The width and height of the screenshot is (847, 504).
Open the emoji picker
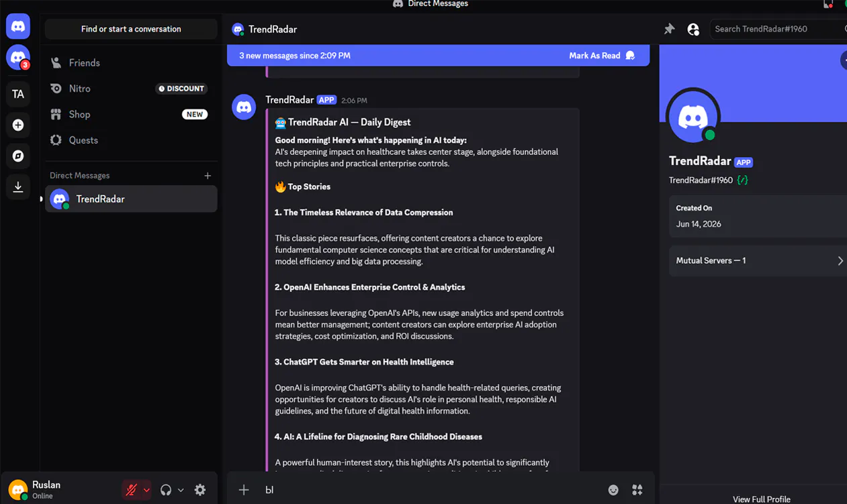(613, 490)
